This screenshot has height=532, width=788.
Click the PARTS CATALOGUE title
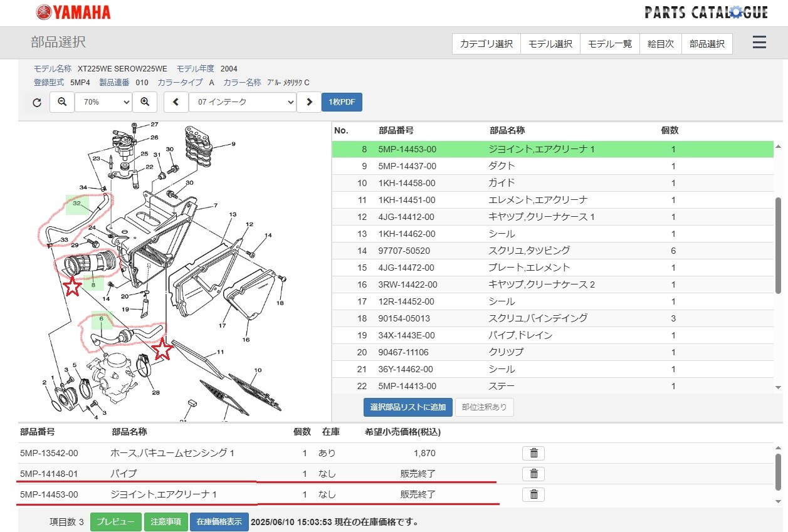(706, 12)
